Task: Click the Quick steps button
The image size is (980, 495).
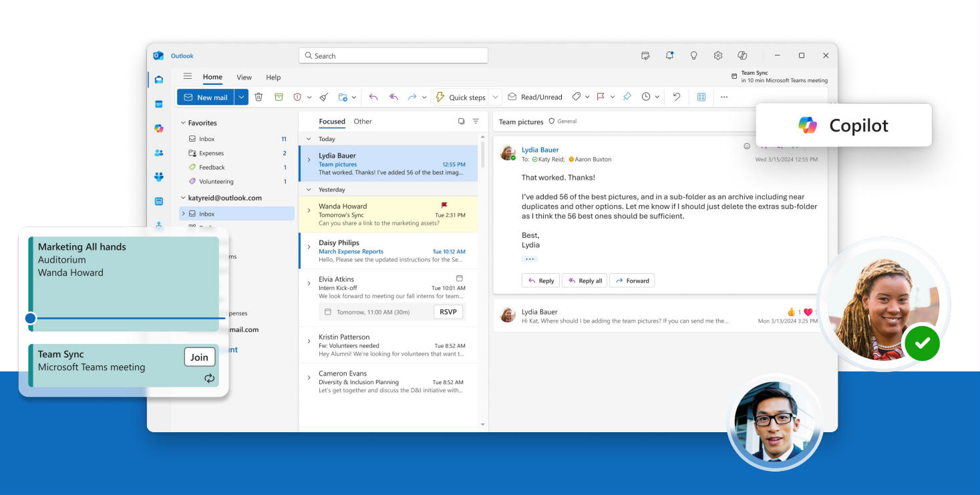Action: pyautogui.click(x=461, y=97)
